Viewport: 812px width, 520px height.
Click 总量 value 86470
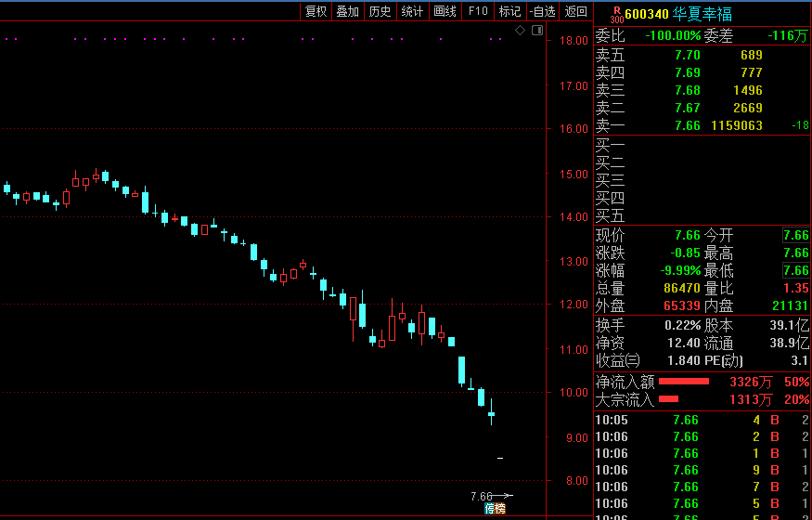(682, 288)
